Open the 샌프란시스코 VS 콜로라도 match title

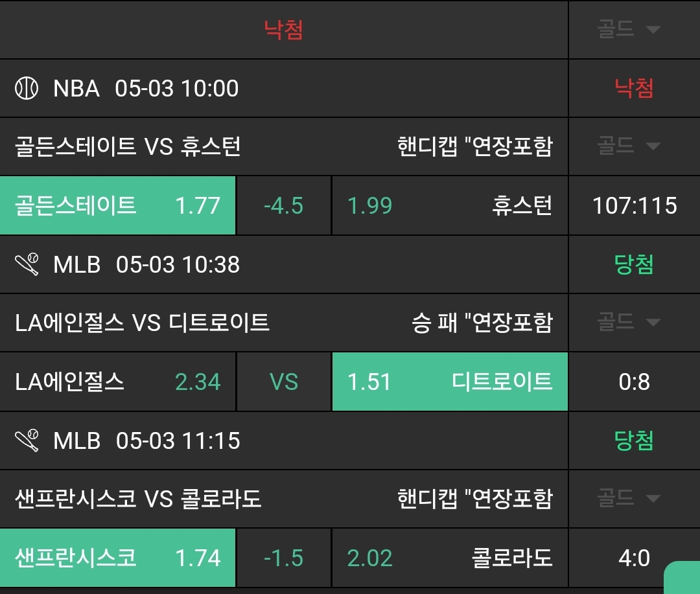(138, 499)
